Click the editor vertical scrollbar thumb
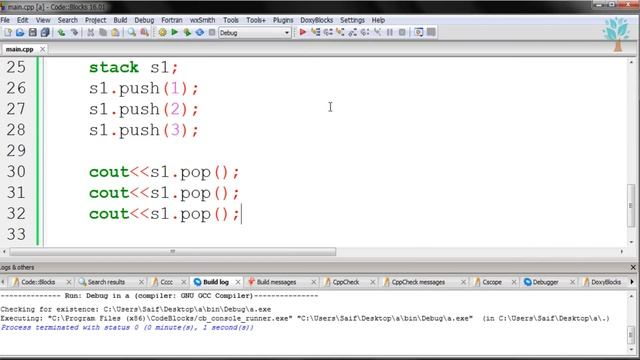 (631, 206)
